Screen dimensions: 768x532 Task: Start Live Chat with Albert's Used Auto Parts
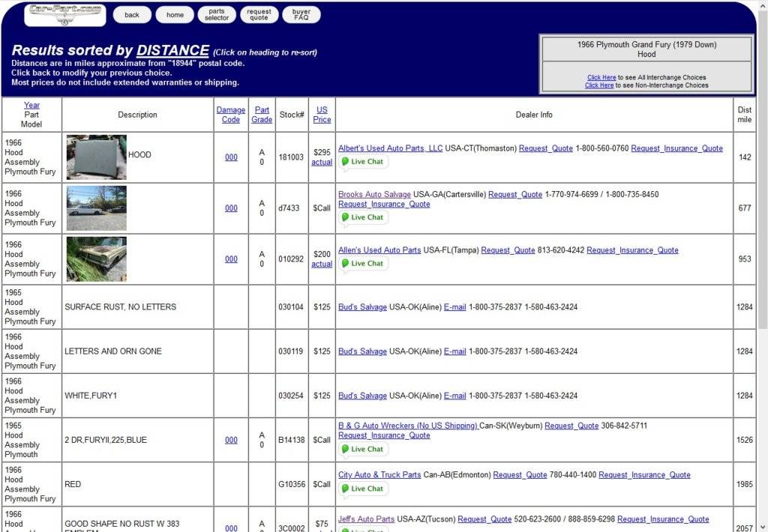click(x=363, y=162)
